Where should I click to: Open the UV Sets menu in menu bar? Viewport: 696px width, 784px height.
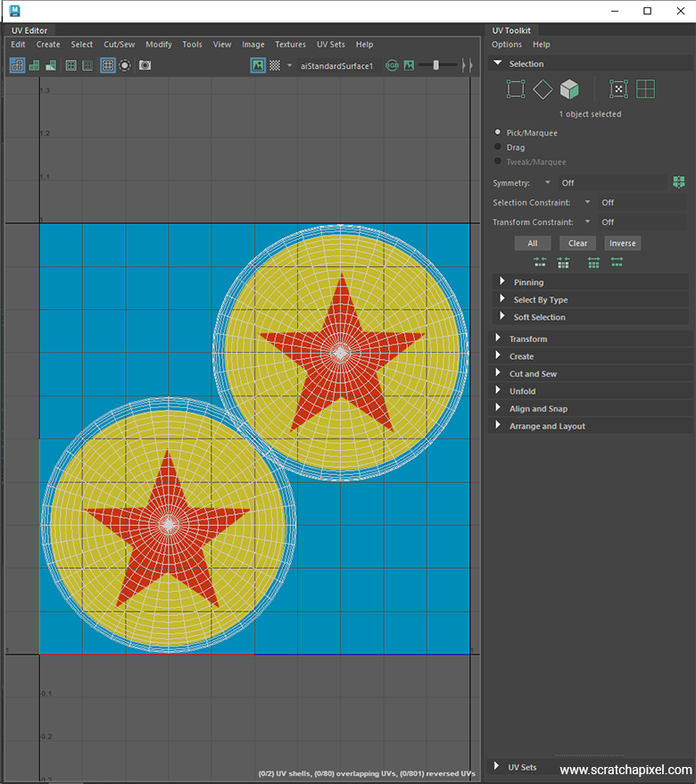[x=331, y=45]
